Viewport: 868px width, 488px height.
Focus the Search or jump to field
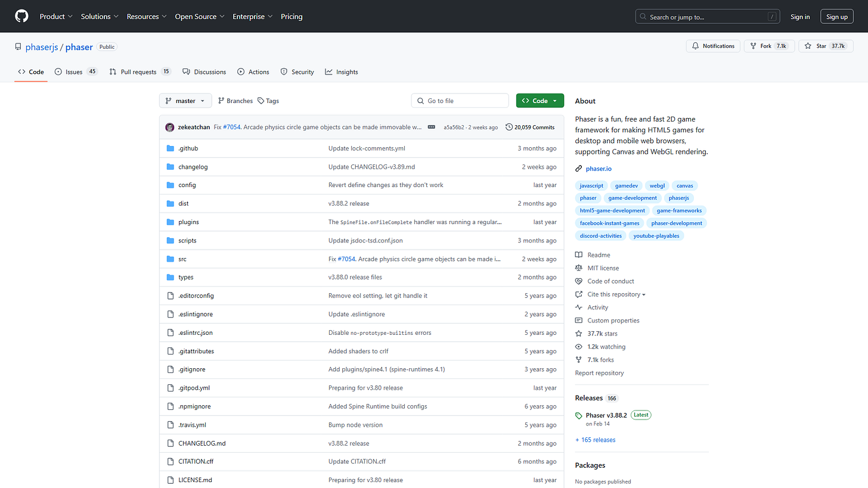708,17
